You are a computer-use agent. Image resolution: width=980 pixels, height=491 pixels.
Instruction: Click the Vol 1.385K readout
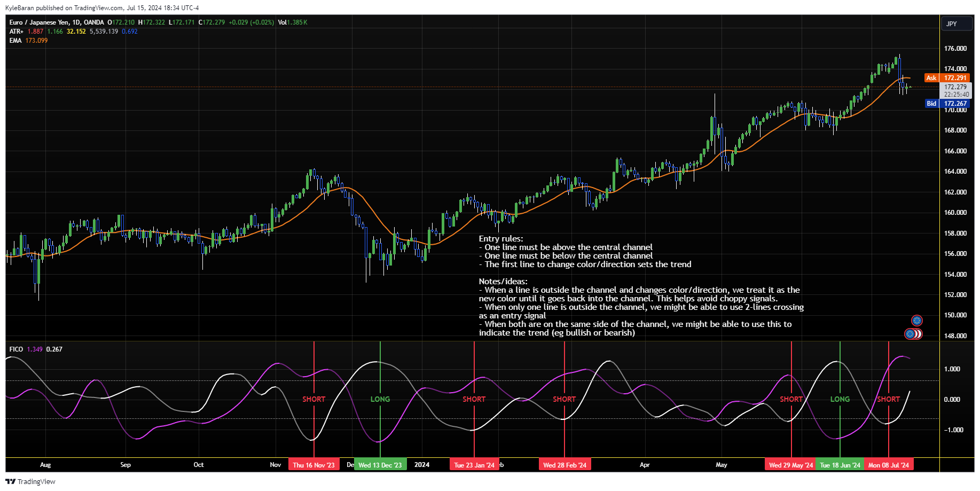point(293,22)
